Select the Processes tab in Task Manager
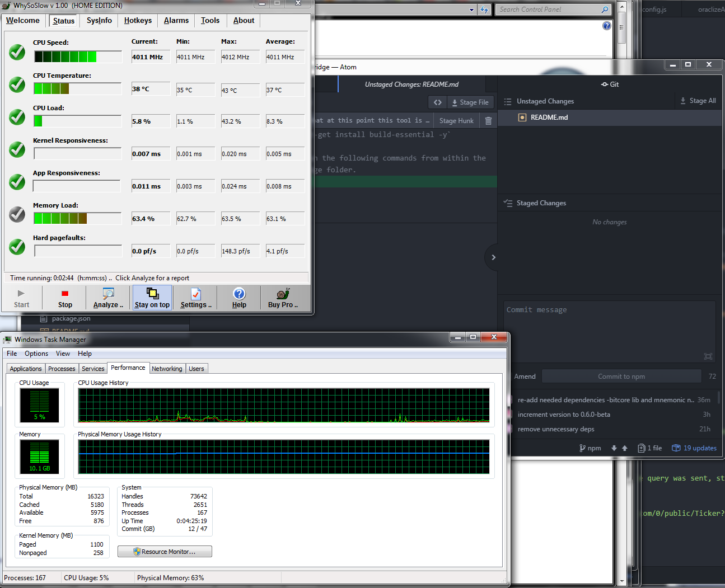Viewport: 725px width, 588px height. coord(62,369)
